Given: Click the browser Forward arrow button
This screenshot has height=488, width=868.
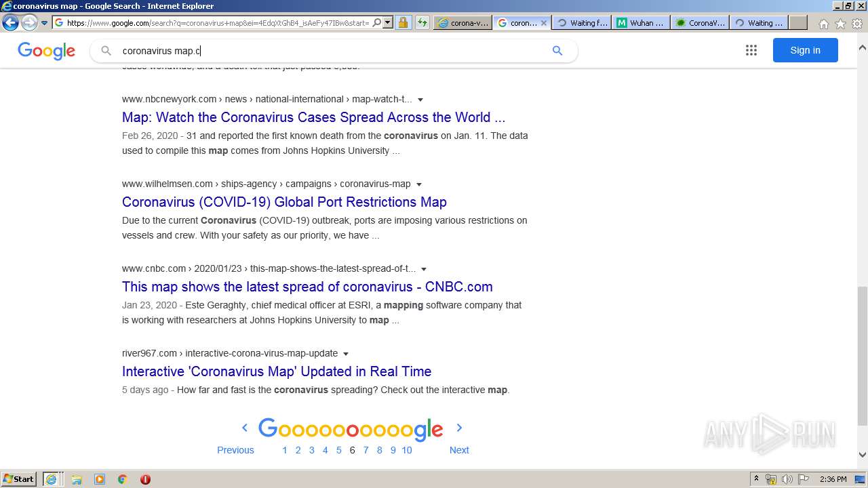Looking at the screenshot, I should (29, 22).
